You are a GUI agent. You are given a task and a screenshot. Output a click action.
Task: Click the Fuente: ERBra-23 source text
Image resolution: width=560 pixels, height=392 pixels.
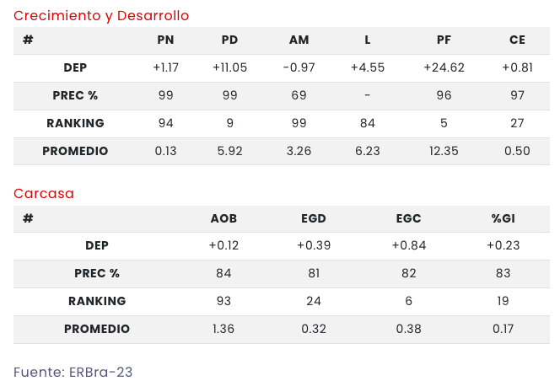coord(73,372)
